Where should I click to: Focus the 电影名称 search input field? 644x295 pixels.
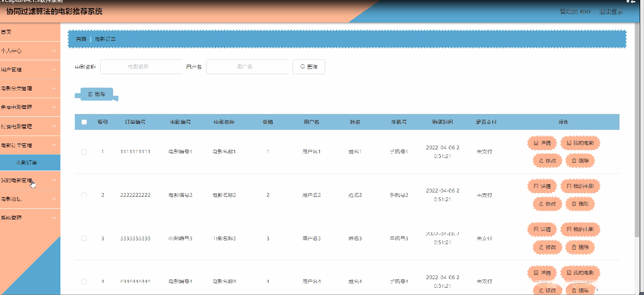(141, 67)
